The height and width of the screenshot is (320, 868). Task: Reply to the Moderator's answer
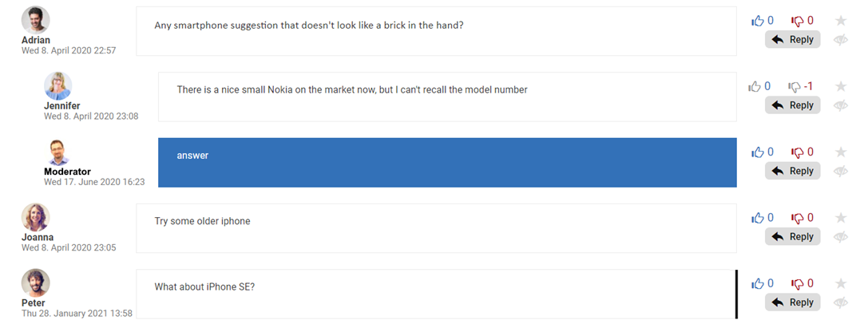pyautogui.click(x=792, y=171)
